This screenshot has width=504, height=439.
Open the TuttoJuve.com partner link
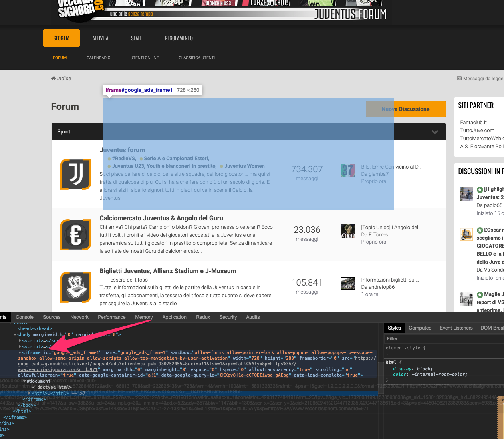pyautogui.click(x=477, y=131)
